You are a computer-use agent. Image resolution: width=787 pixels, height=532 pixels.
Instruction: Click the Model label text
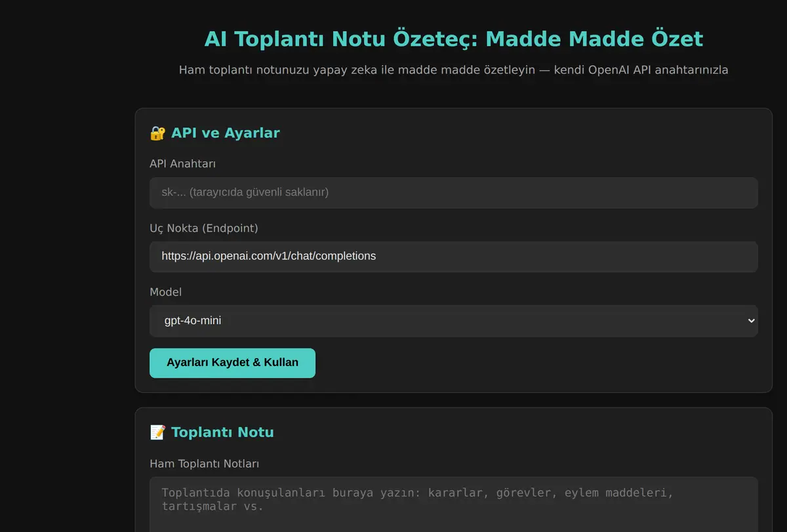[166, 292]
